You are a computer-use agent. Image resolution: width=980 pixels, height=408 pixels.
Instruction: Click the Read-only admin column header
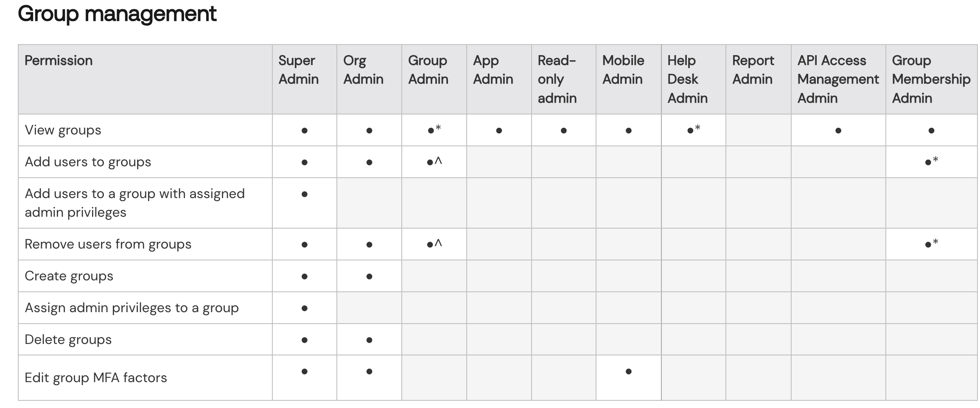[557, 79]
